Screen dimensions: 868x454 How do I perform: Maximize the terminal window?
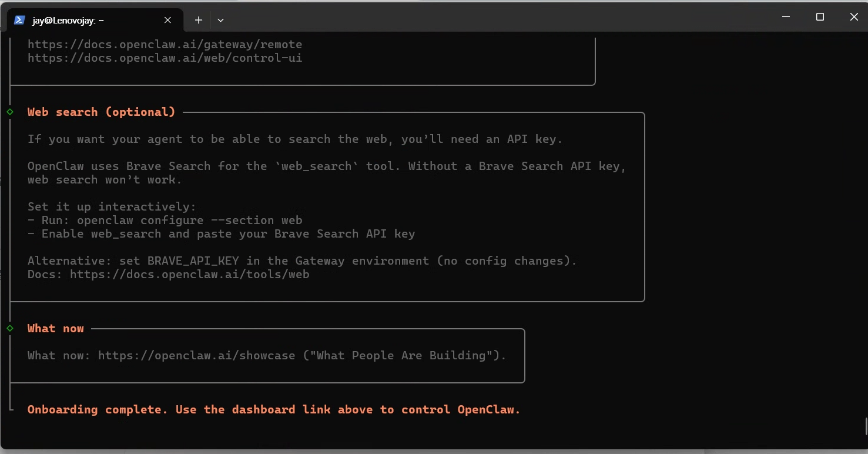tap(820, 17)
